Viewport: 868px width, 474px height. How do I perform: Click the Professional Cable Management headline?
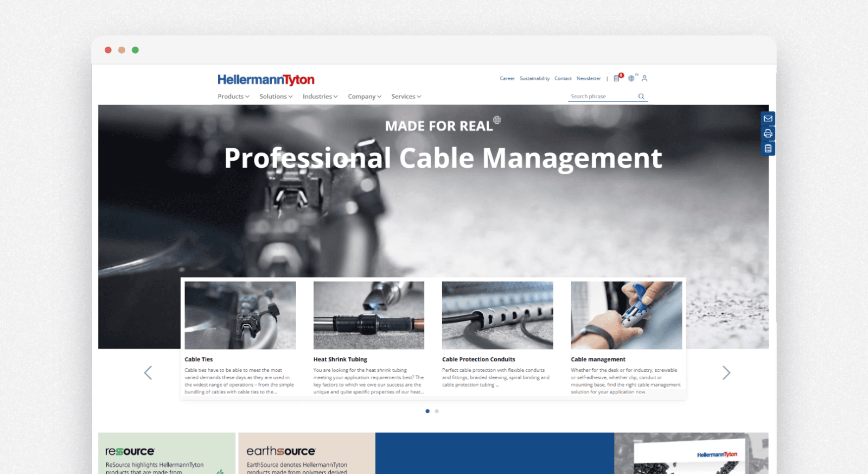coord(443,158)
